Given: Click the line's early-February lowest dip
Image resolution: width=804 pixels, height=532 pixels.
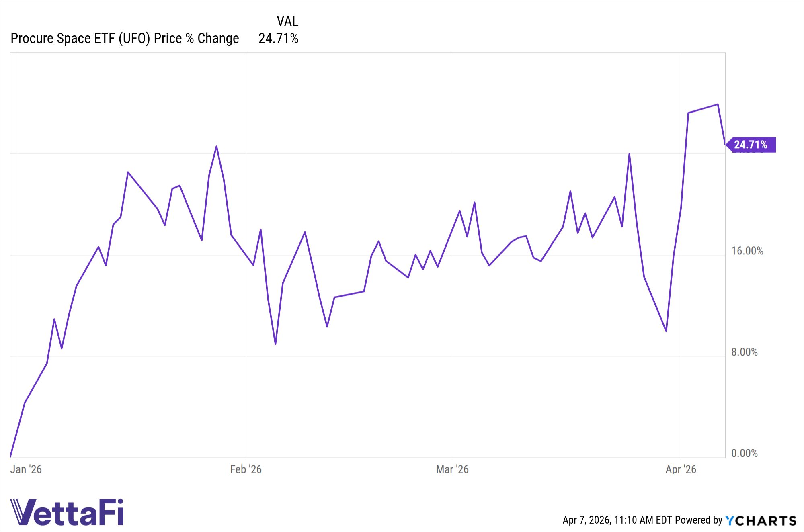Looking at the screenshot, I should tap(275, 344).
